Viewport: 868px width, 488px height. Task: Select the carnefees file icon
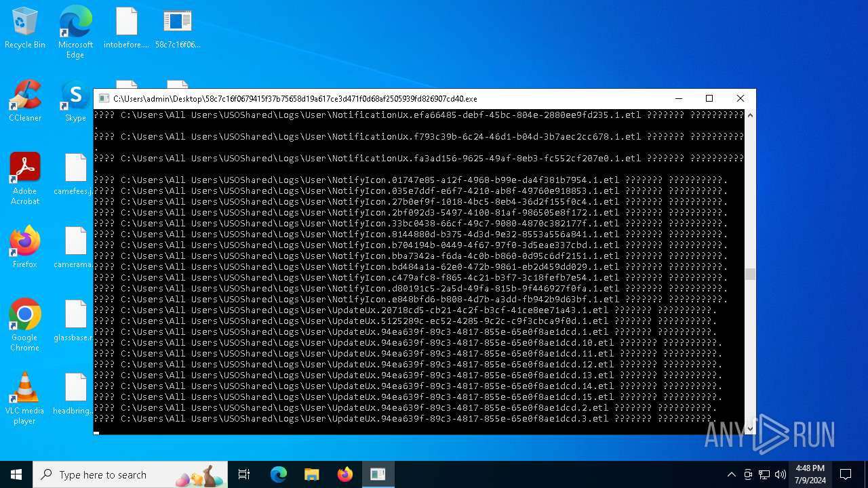(73, 175)
